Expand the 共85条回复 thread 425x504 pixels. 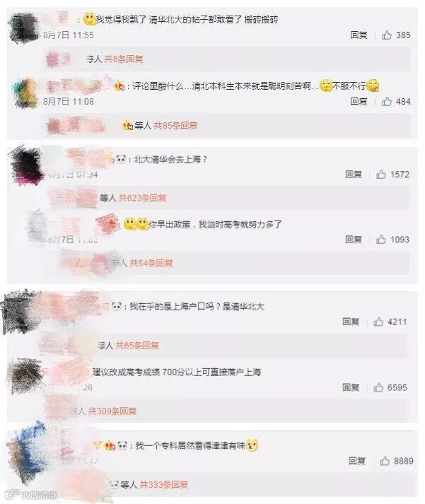coord(175,125)
